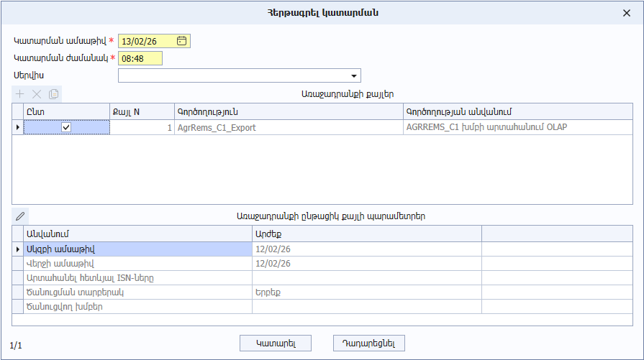Screen dimensions: 644x360
Task: Click the Ծանուցման տարբերակ value cell
Action: point(366,292)
